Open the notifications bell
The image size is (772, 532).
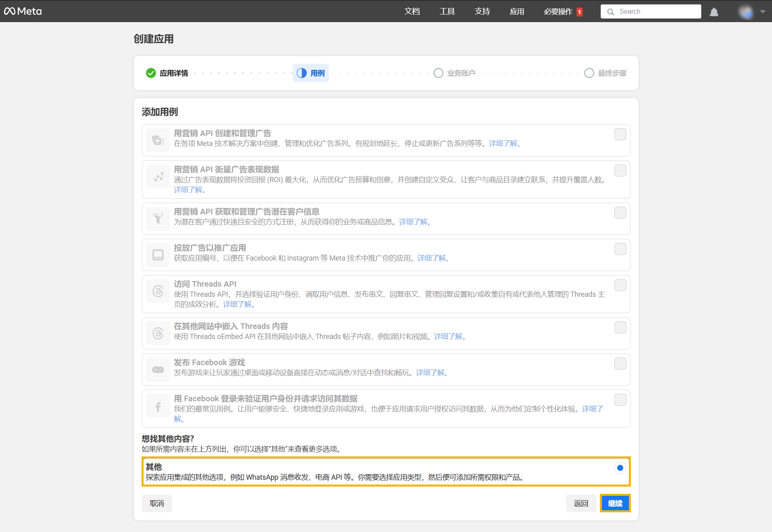click(x=714, y=12)
